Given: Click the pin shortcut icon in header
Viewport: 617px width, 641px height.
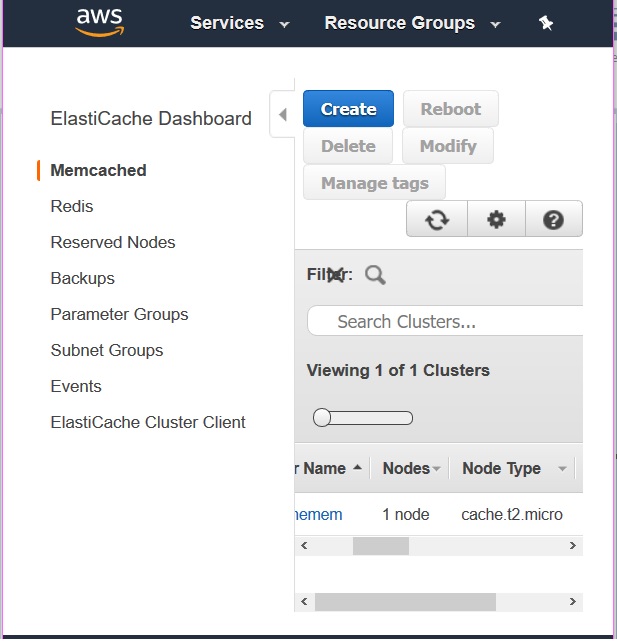Looking at the screenshot, I should [545, 23].
